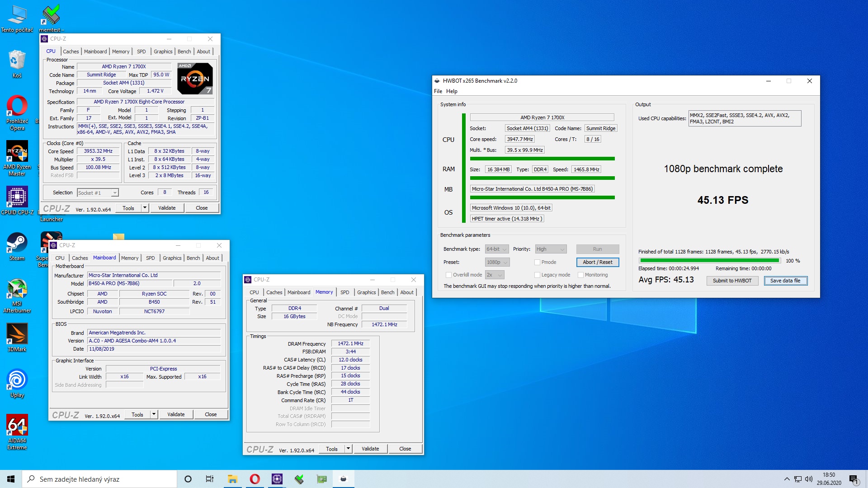
Task: Expand Tools arrow in Memory window
Action: pos(348,449)
